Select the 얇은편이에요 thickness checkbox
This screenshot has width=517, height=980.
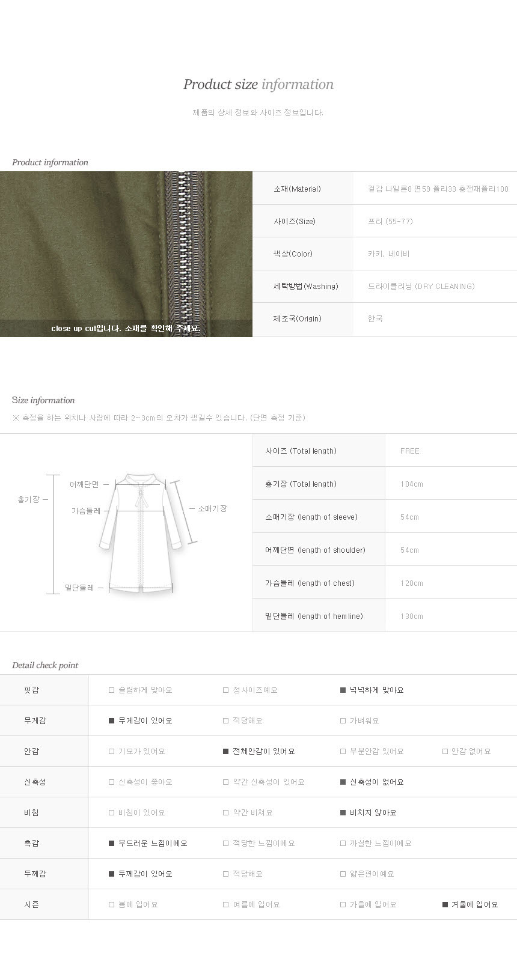point(343,874)
